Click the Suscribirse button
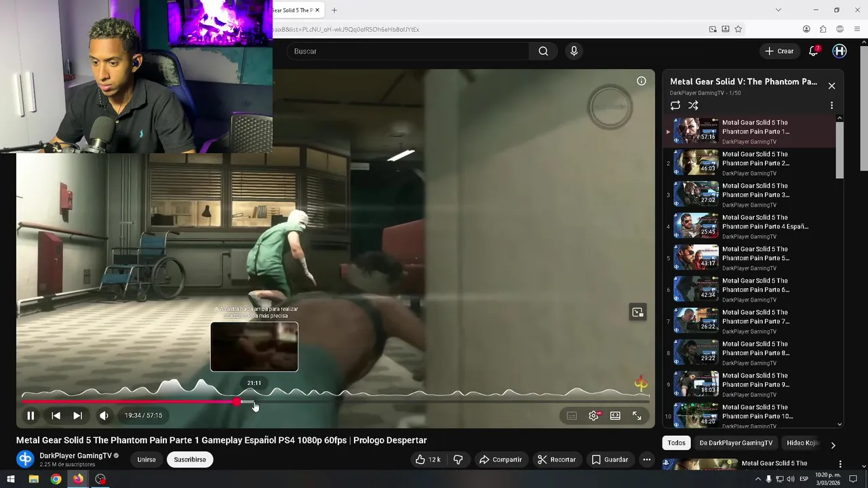 click(190, 460)
